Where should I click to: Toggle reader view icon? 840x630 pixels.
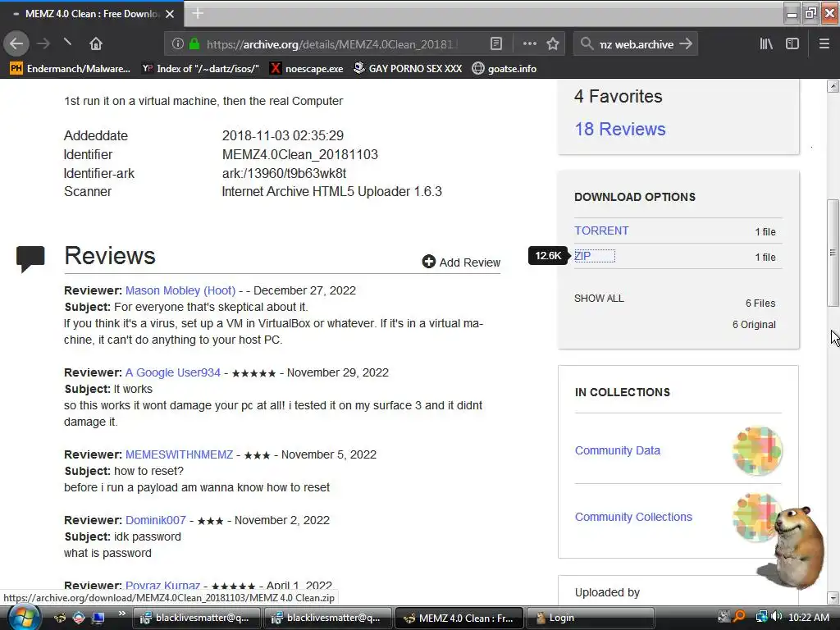(x=496, y=44)
